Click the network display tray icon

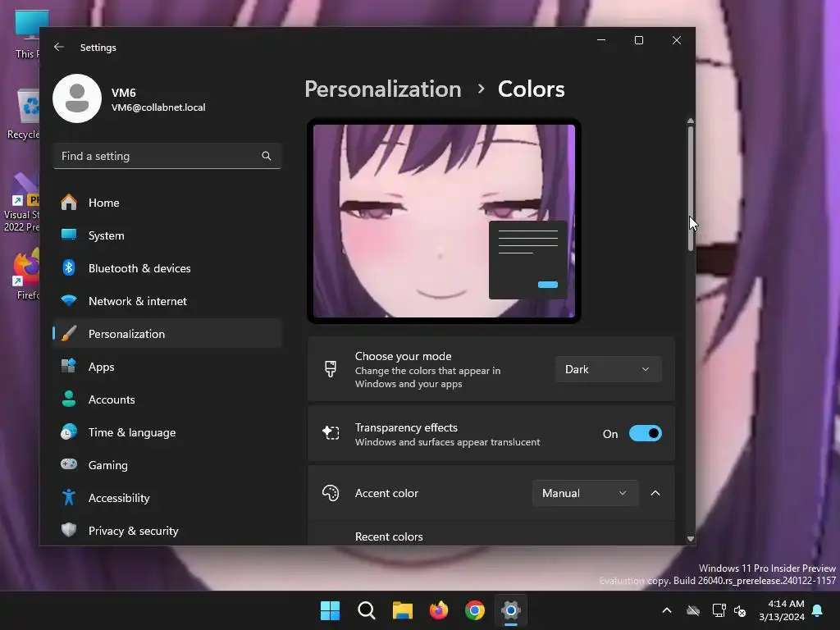click(x=719, y=610)
